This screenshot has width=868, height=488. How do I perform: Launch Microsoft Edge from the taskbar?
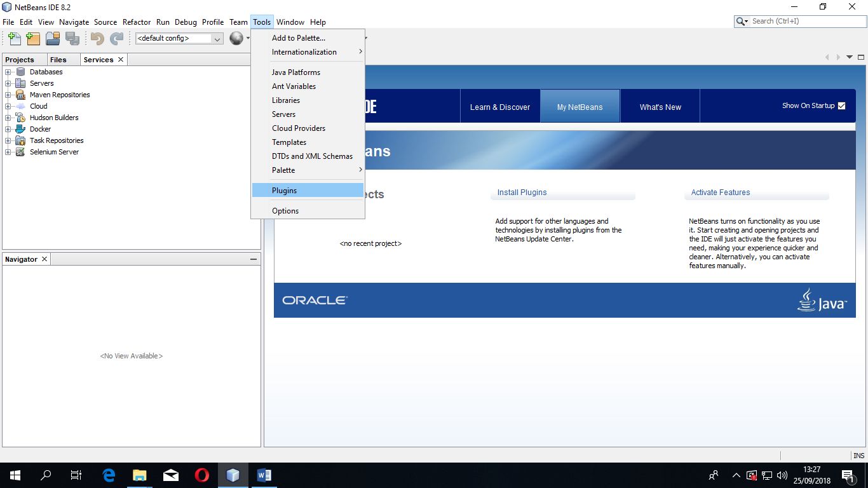tap(109, 475)
